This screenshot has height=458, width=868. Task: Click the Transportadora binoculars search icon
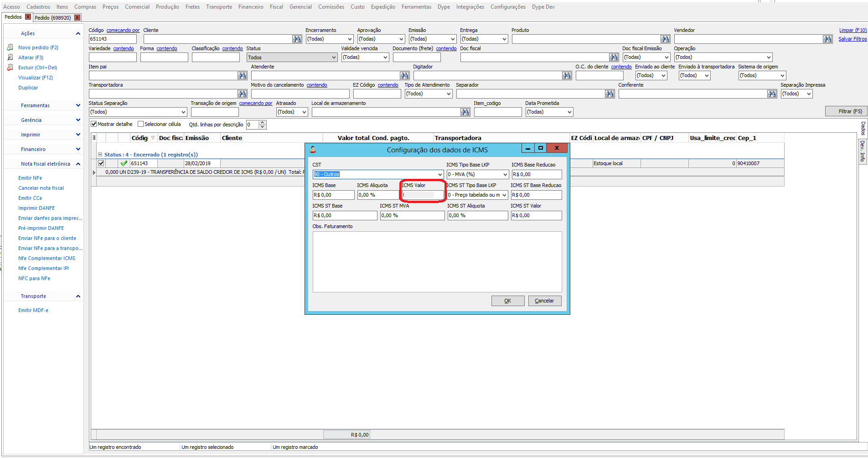pyautogui.click(x=242, y=94)
